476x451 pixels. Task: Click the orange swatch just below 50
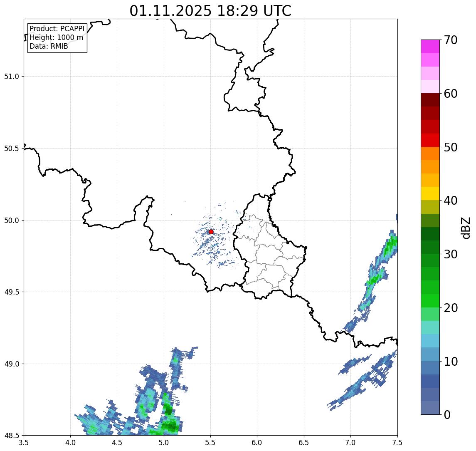click(x=430, y=154)
